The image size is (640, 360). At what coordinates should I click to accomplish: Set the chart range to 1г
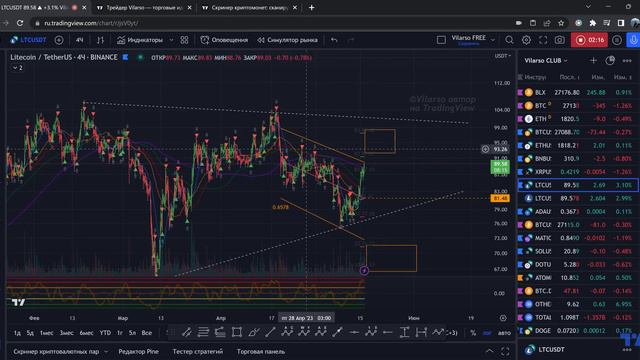point(120,333)
